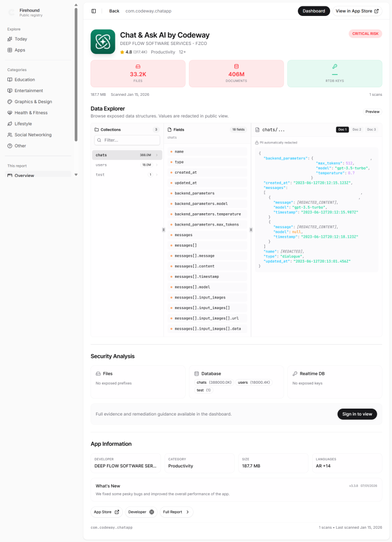This screenshot has width=392, height=542.
Task: Select the Education category icon
Action: pos(10,80)
